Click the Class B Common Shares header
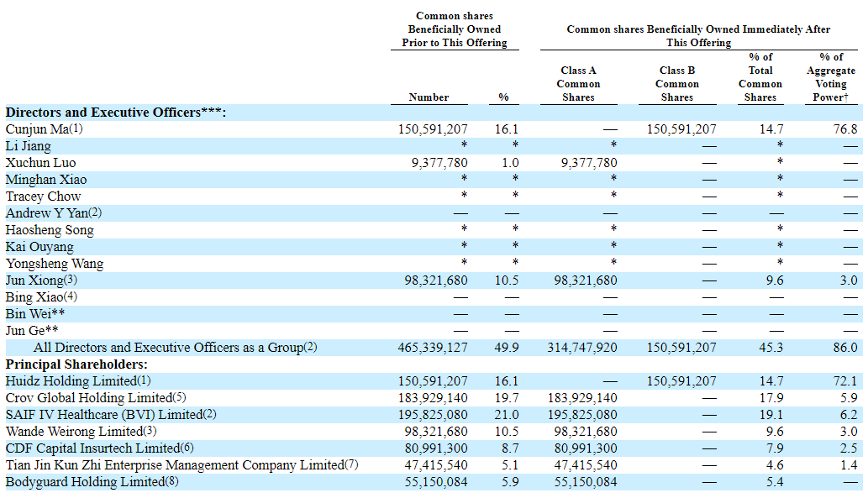This screenshot has height=498, width=868. (677, 83)
